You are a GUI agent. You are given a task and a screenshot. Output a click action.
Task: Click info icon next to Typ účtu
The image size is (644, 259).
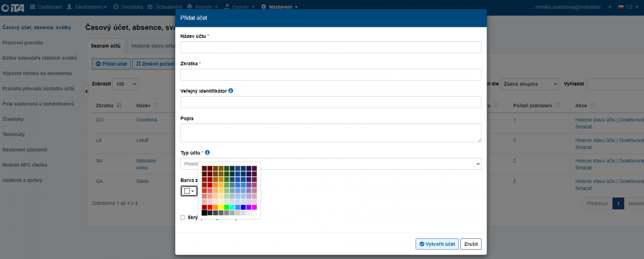coord(208,153)
